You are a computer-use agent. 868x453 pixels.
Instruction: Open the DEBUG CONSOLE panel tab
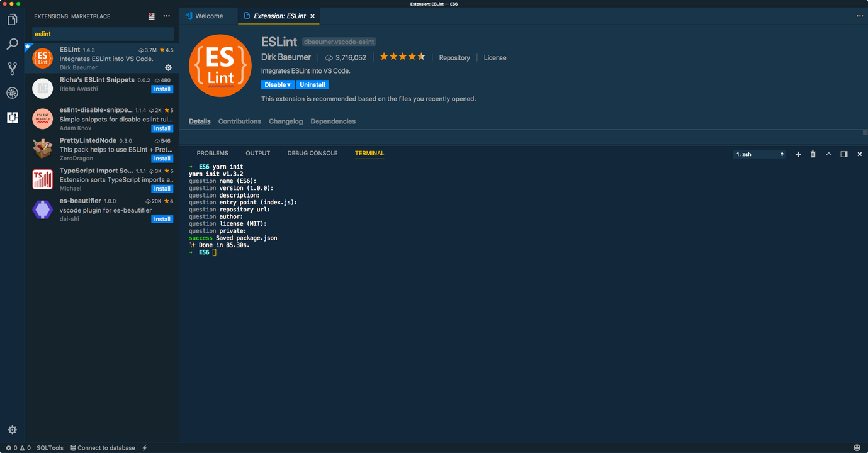312,153
